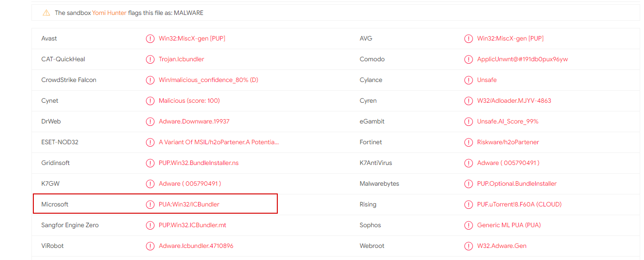
Task: Click the Riskware/h2oPartener Fortinet result
Action: tap(508, 142)
